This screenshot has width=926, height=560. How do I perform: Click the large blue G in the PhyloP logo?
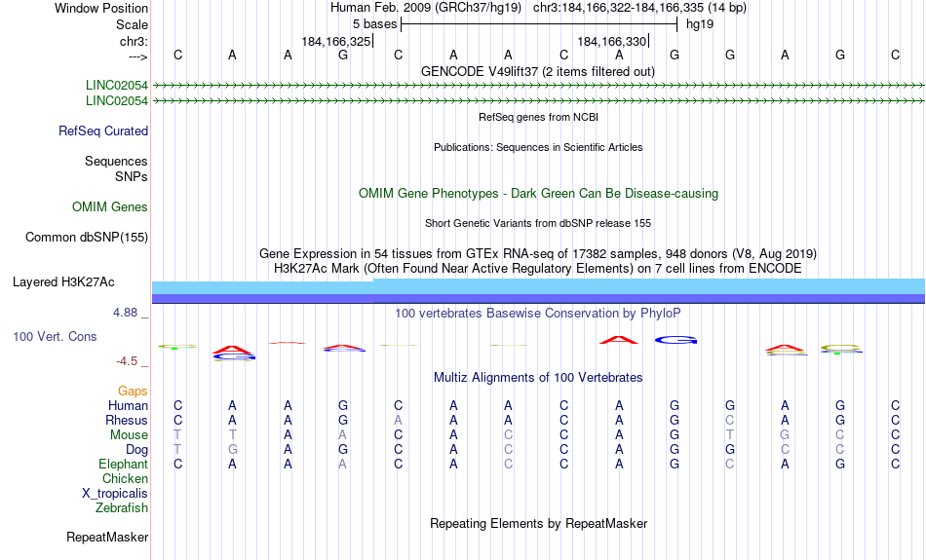click(x=676, y=340)
